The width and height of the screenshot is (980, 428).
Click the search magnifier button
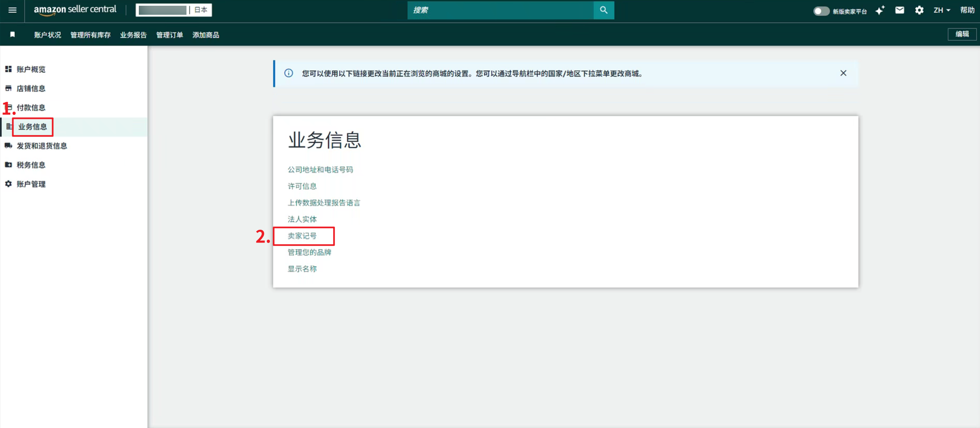pos(603,10)
